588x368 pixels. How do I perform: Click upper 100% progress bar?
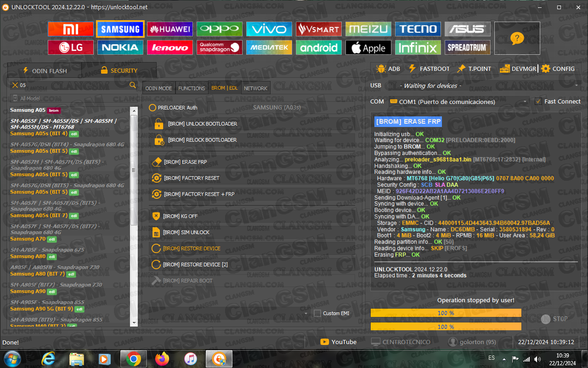tap(446, 313)
